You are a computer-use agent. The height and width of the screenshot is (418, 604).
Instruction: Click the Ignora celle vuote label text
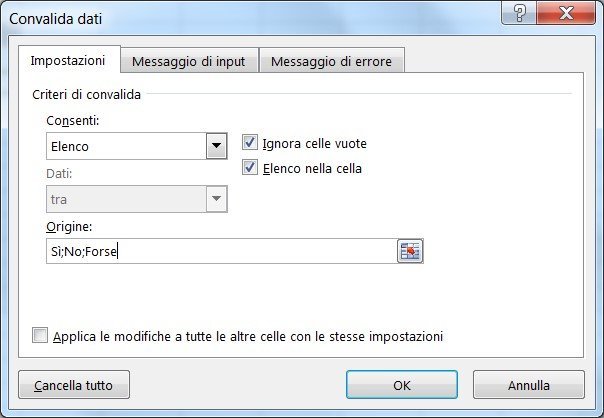coord(314,144)
